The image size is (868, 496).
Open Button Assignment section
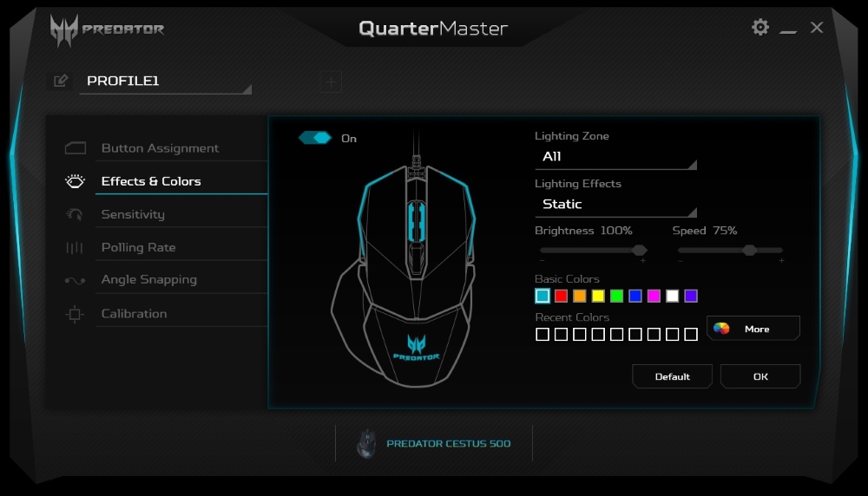[160, 148]
